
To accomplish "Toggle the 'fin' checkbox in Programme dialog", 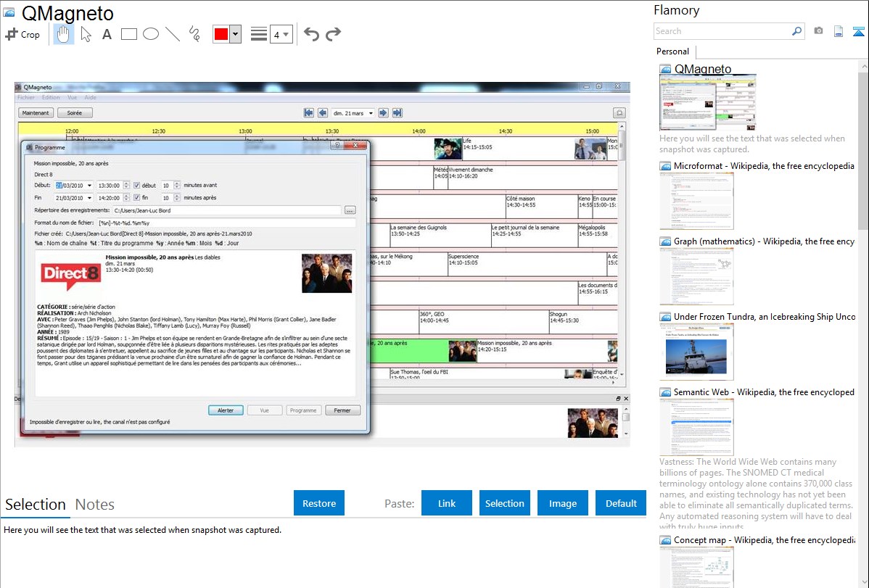I will (x=137, y=198).
